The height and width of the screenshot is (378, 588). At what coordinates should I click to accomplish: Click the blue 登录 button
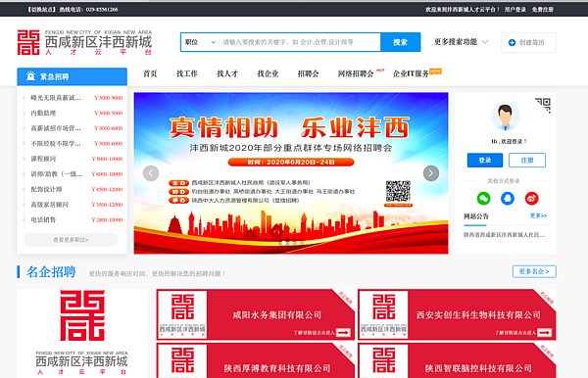[485, 161]
